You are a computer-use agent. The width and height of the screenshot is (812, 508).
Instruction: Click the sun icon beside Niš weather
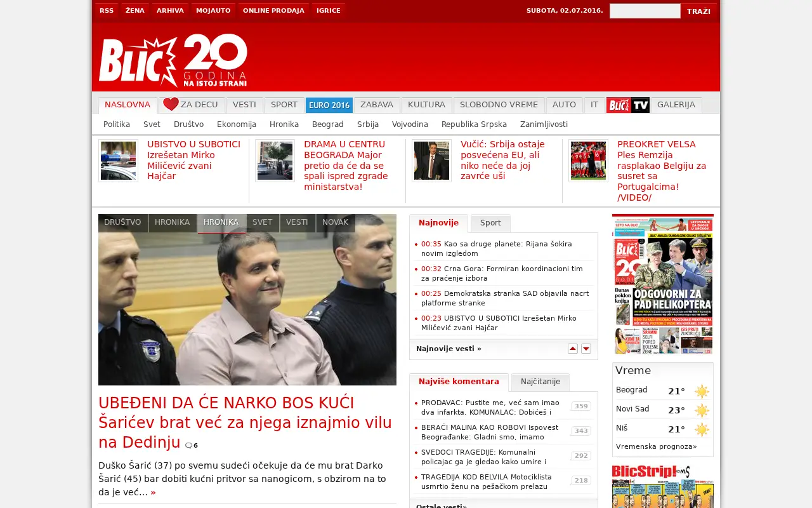tap(702, 430)
